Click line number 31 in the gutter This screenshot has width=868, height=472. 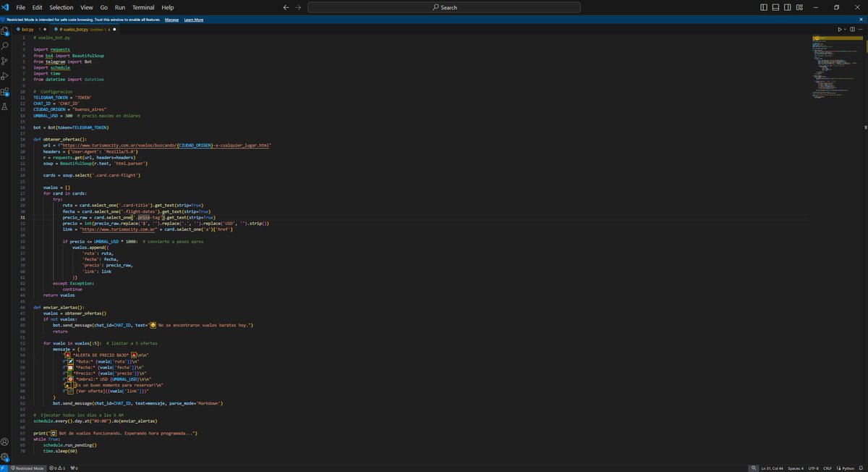[x=23, y=217]
